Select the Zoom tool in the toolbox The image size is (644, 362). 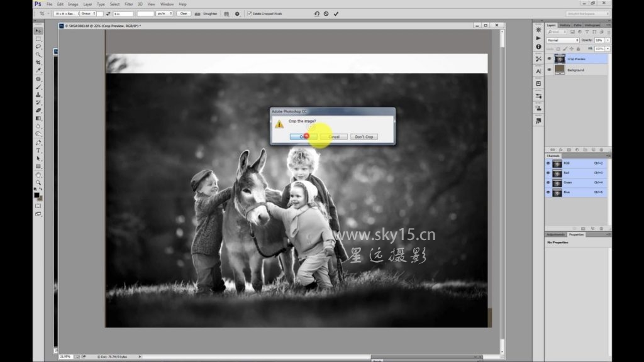[x=38, y=183]
